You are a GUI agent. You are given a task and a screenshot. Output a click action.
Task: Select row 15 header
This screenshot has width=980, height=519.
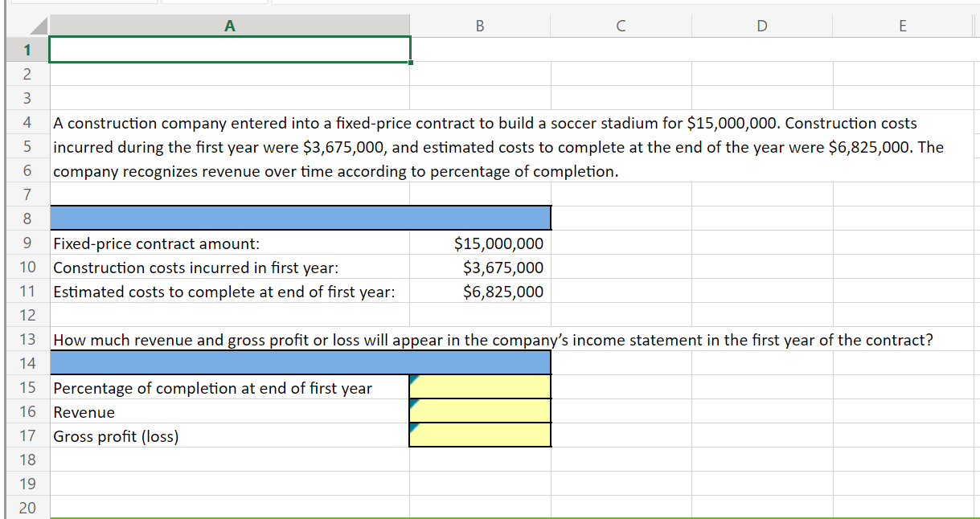pyautogui.click(x=27, y=388)
